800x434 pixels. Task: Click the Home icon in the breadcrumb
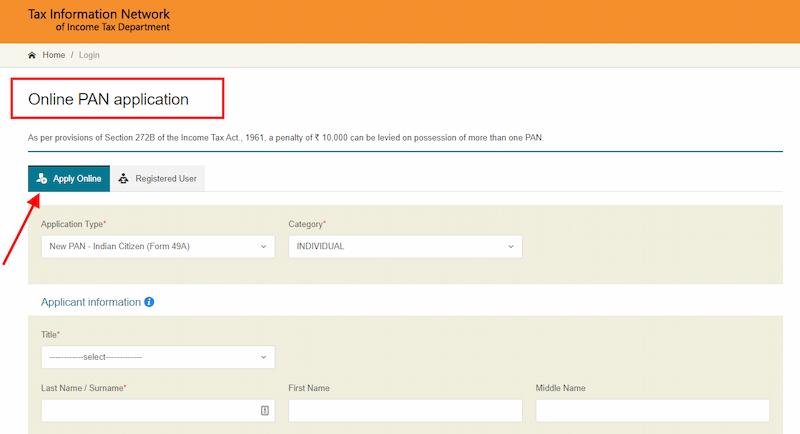(x=32, y=55)
